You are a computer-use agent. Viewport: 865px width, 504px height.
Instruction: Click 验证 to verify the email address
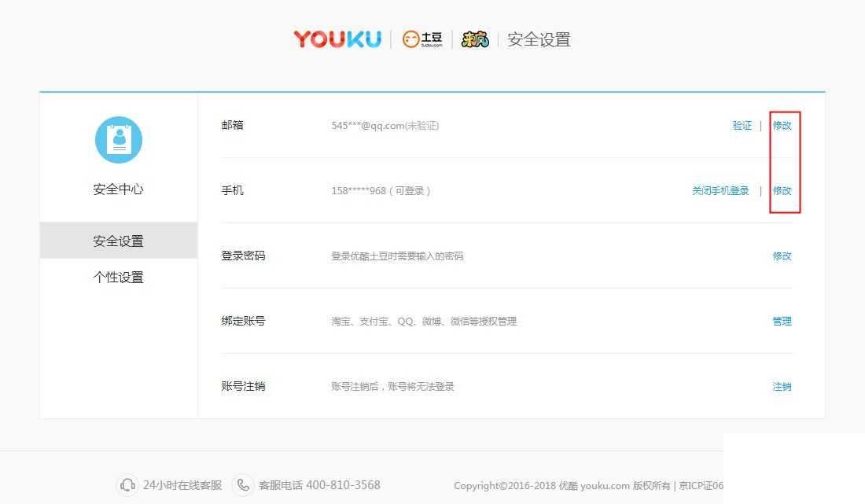pyautogui.click(x=742, y=124)
